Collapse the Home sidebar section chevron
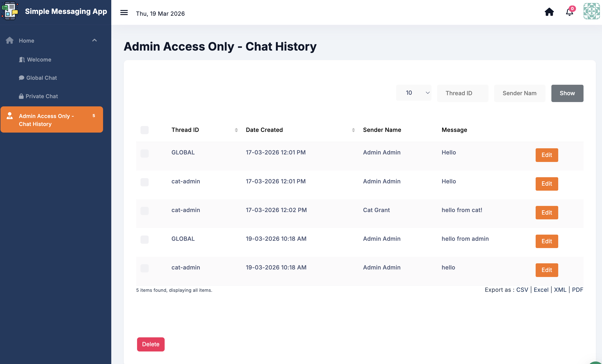This screenshot has height=364, width=602. click(95, 40)
